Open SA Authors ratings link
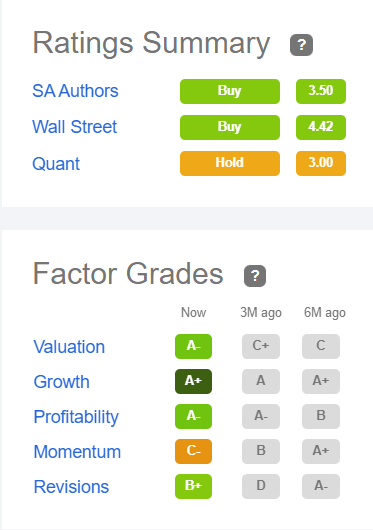 tap(75, 91)
